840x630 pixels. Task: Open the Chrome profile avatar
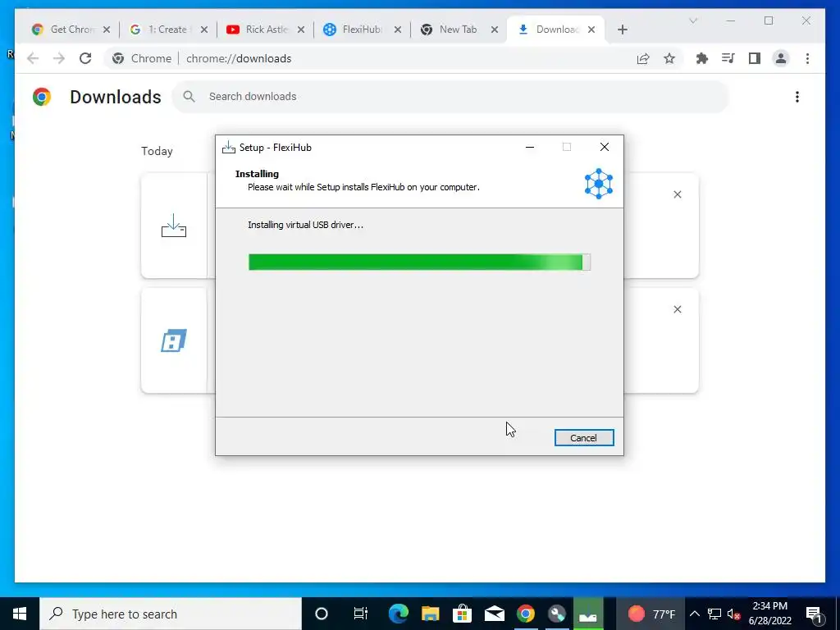point(781,58)
